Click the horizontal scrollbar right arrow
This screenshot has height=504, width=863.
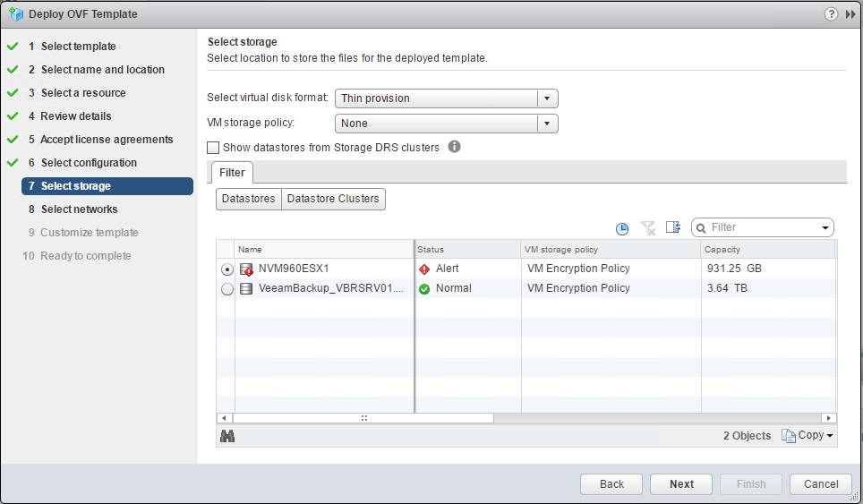pos(829,418)
